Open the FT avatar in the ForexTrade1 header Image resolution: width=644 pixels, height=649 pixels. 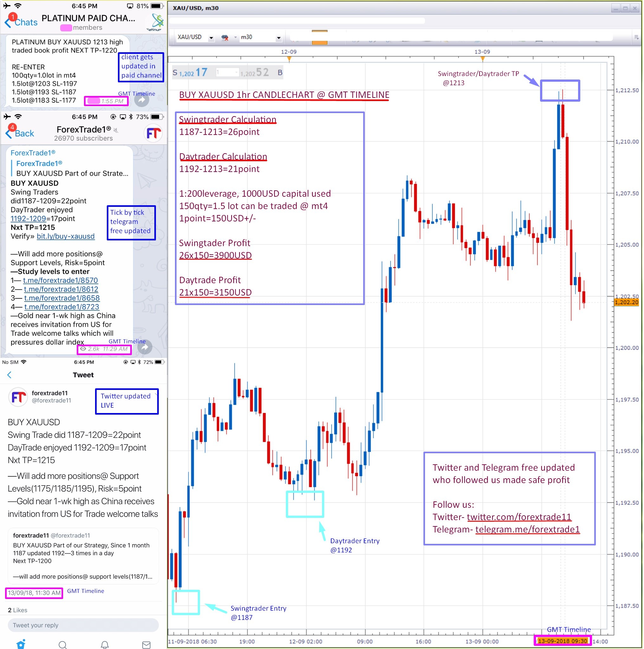[x=154, y=133]
